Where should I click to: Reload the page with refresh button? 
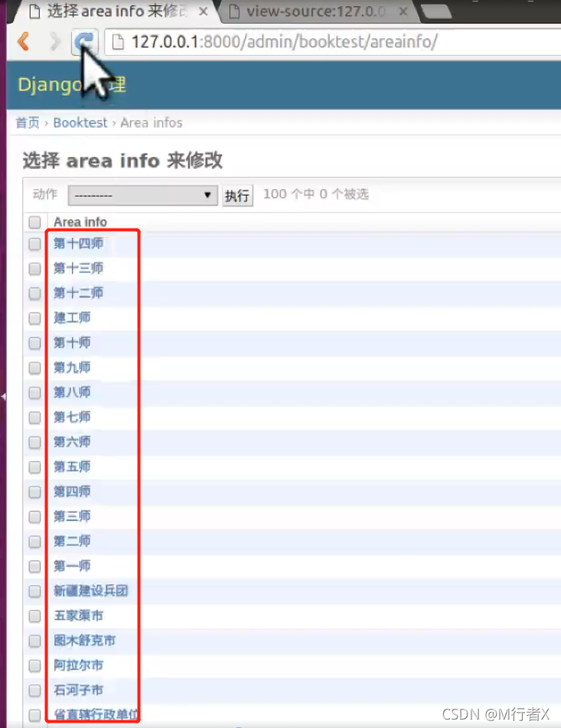(85, 42)
